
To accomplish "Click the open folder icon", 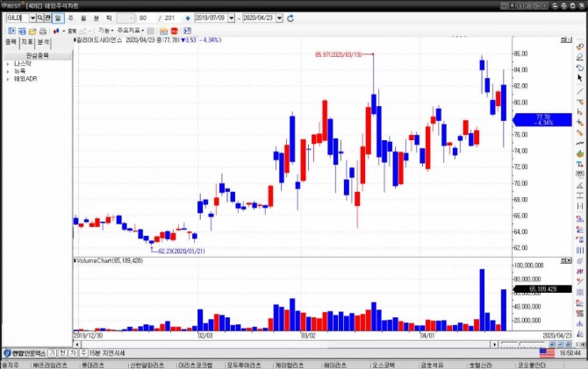I will point(32,31).
